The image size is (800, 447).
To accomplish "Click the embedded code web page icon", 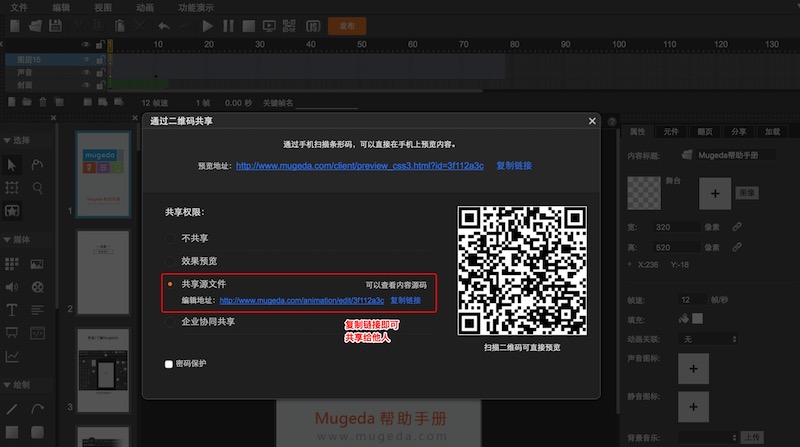I will coord(37,333).
